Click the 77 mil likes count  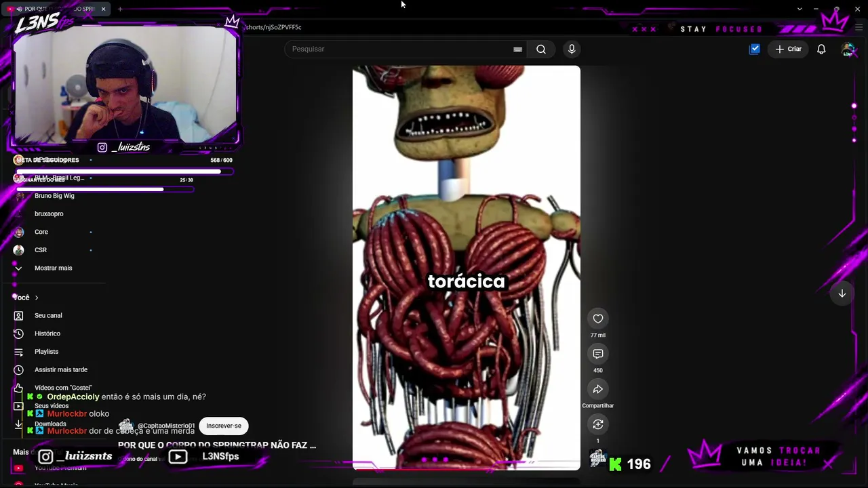(598, 335)
